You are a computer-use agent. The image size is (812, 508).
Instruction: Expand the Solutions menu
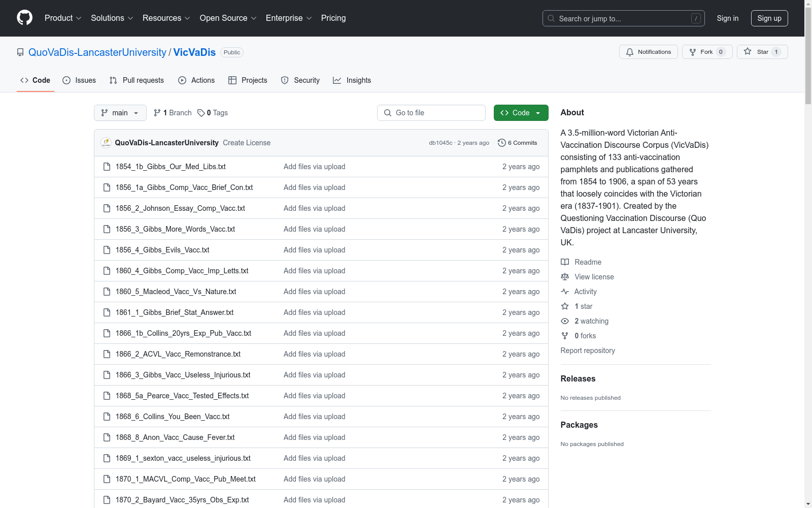click(x=112, y=18)
